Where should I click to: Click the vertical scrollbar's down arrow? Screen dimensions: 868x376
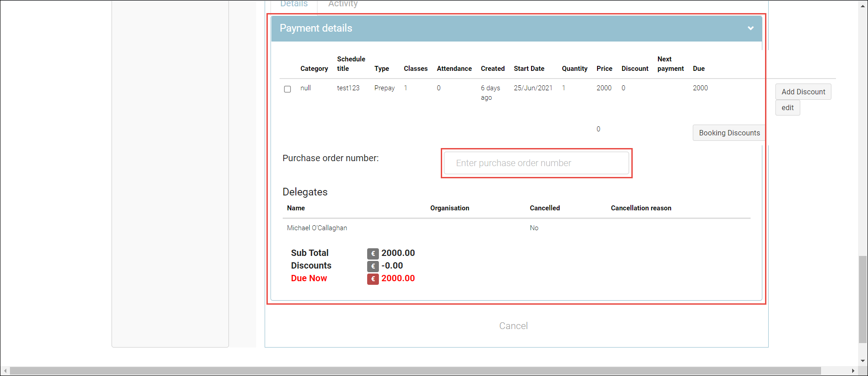click(x=863, y=361)
